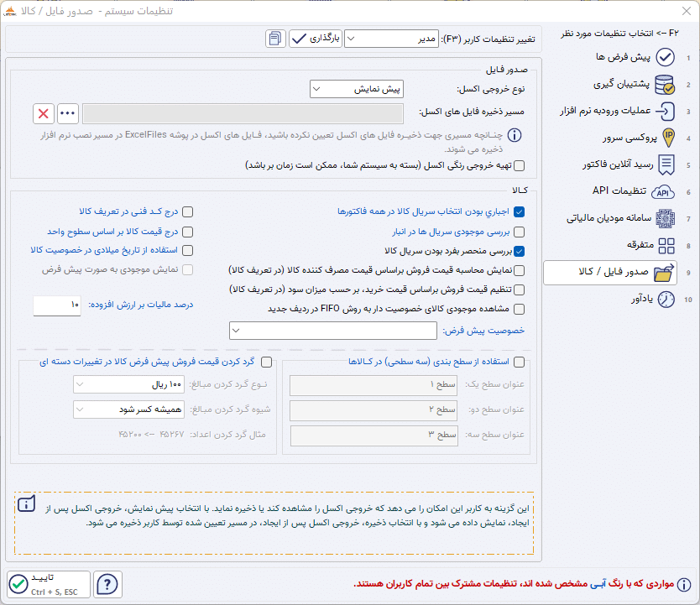700x605 pixels.
Task: Enable تهیه خروجی رنگی اکسل checkbox
Action: coord(519,166)
